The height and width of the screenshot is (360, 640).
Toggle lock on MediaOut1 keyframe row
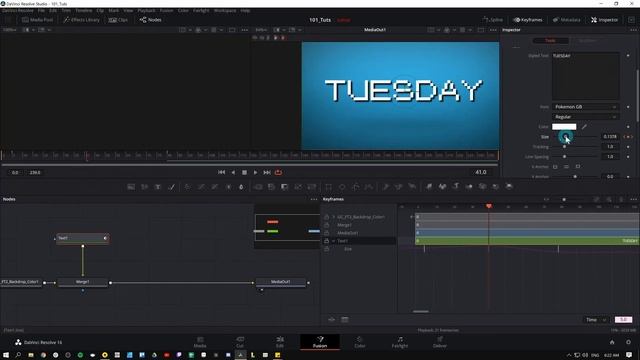point(327,233)
